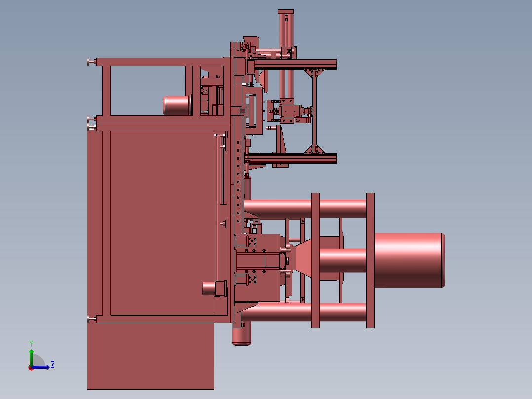Image resolution: width=532 pixels, height=399 pixels.
Task: Select the outer end plate next to the big motor
Action: click(x=370, y=260)
